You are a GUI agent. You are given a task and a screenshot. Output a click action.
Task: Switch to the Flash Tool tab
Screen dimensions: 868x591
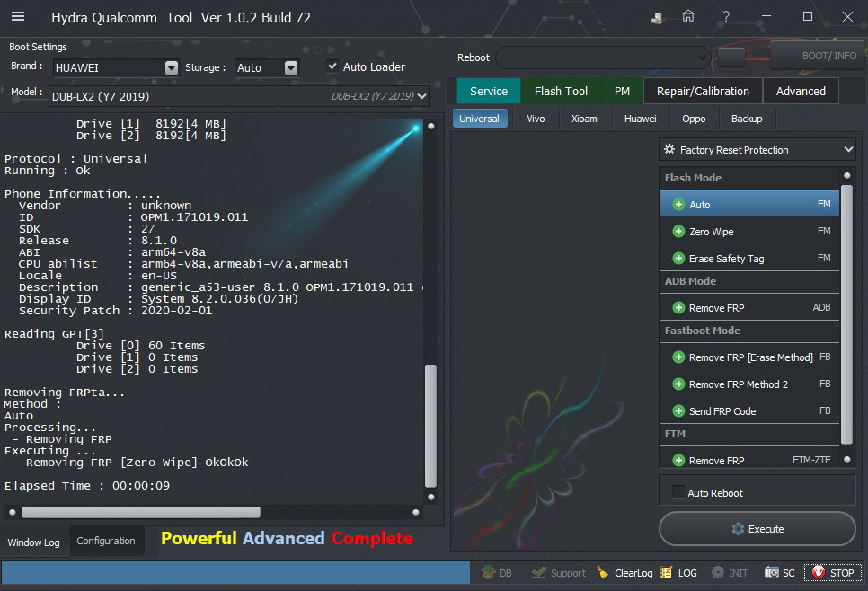pyautogui.click(x=561, y=91)
